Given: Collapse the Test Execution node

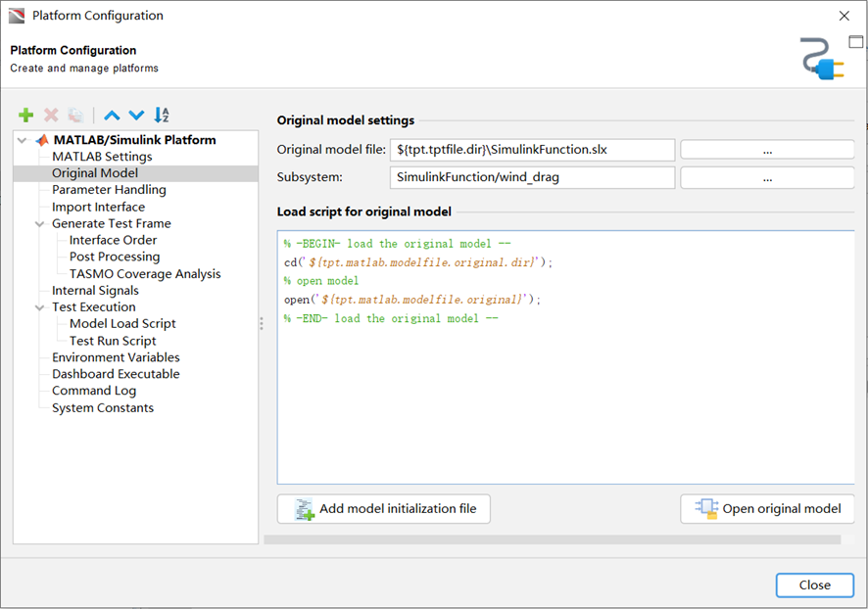Looking at the screenshot, I should tap(40, 307).
